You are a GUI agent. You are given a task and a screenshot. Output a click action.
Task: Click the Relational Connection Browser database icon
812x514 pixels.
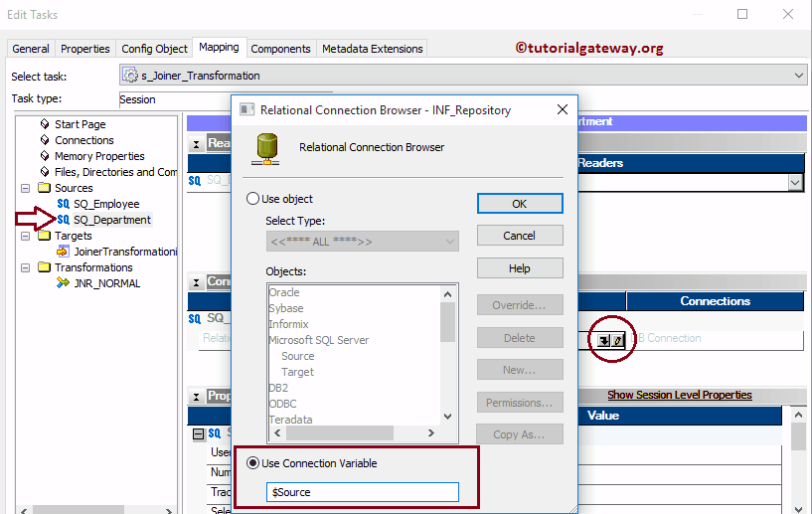(x=265, y=149)
